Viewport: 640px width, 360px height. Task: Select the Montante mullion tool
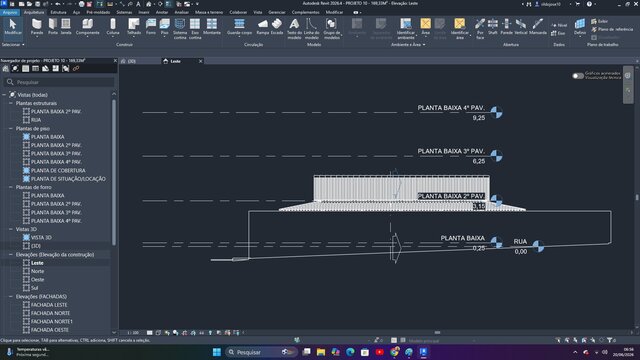(212, 27)
